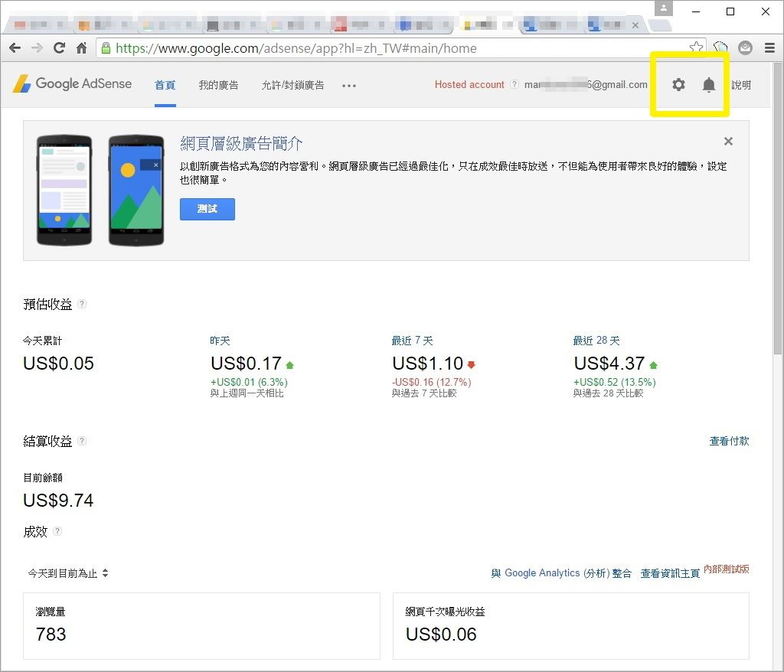Open help icon next to 預估收益
The image size is (784, 672).
[82, 304]
